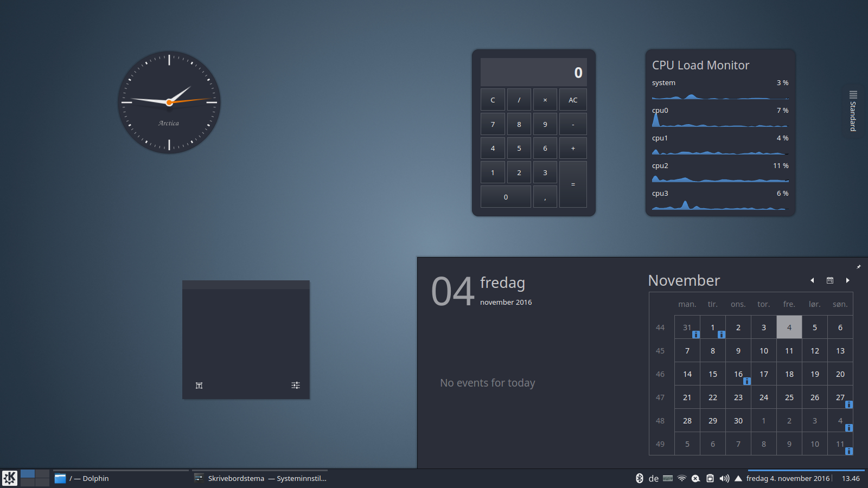Open the Wi-Fi network tray icon

(x=682, y=478)
